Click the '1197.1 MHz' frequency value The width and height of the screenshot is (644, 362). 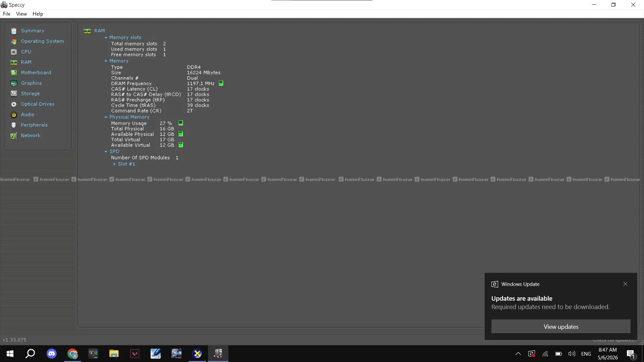pyautogui.click(x=201, y=83)
